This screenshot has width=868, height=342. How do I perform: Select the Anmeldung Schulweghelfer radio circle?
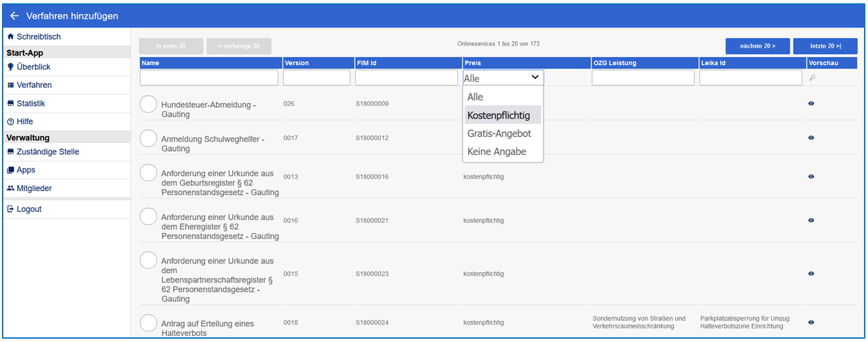pos(149,139)
